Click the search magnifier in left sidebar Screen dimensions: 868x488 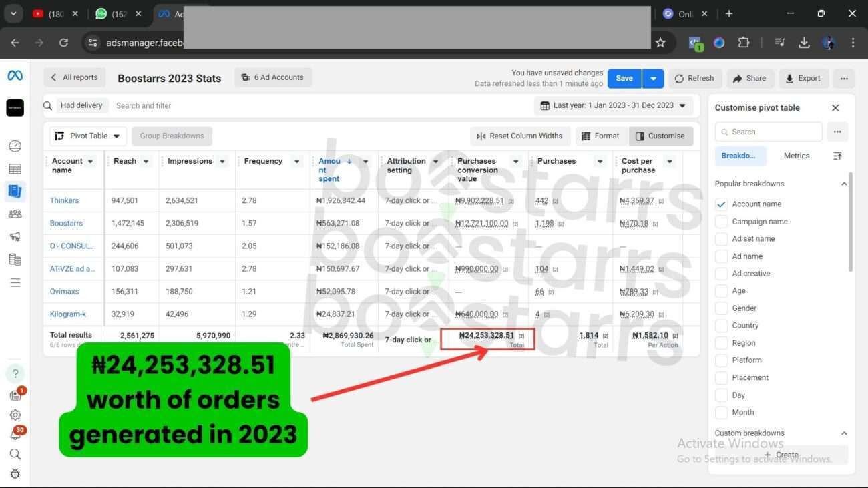coord(15,455)
